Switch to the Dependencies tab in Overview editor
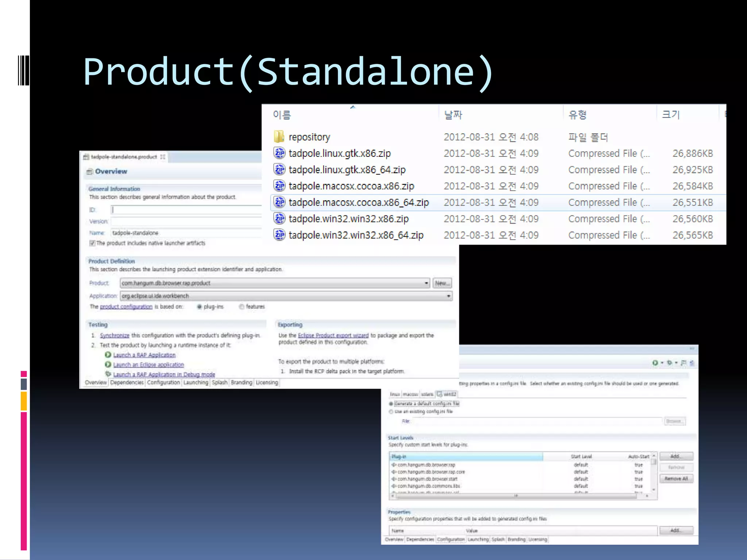Screen dimensions: 747x560 pyautogui.click(x=127, y=382)
